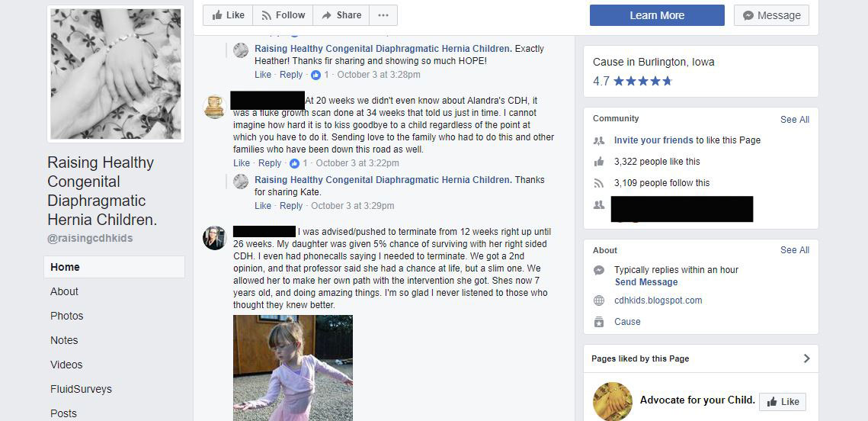Follow the page using the Follow button
This screenshot has height=421, width=868.
pos(283,15)
